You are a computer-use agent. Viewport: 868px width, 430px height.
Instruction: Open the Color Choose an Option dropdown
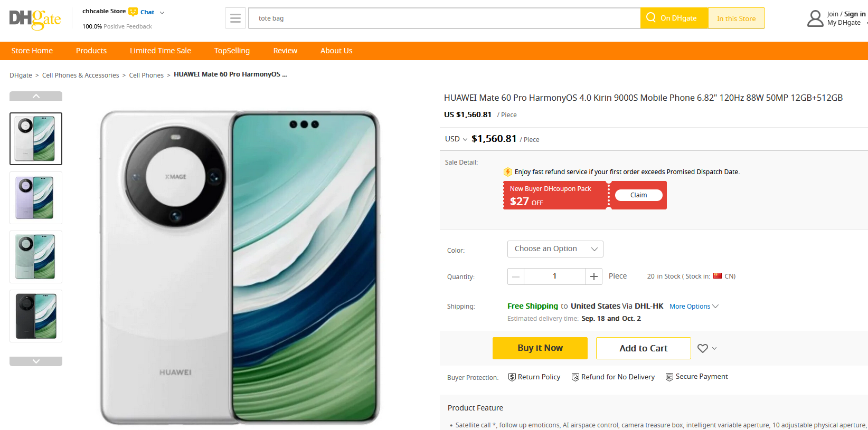coord(555,249)
